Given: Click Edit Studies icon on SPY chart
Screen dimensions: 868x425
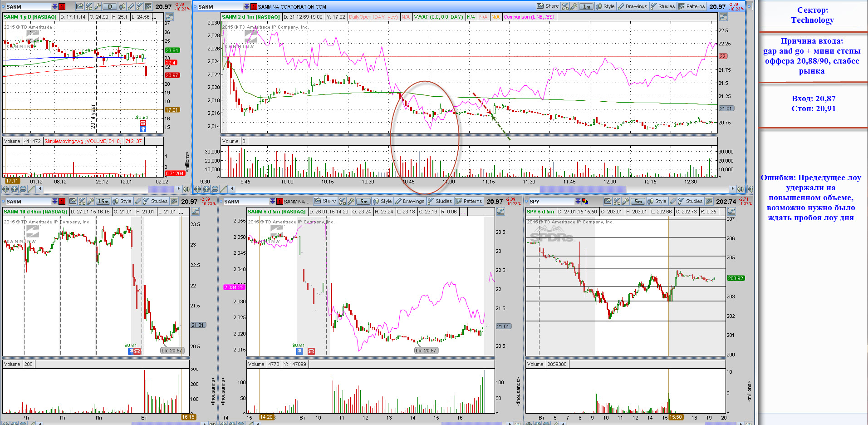Looking at the screenshot, I should click(617, 201).
